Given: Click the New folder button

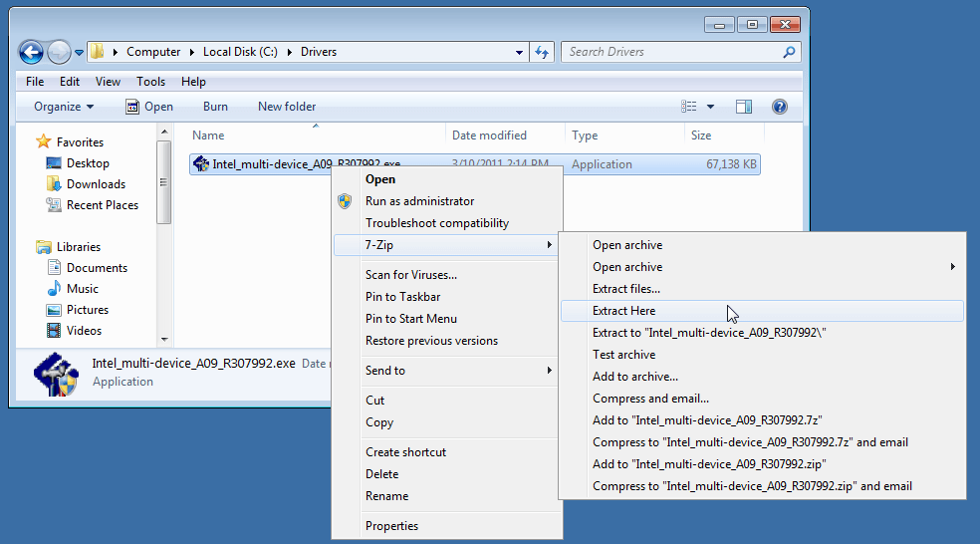Looking at the screenshot, I should (x=287, y=107).
